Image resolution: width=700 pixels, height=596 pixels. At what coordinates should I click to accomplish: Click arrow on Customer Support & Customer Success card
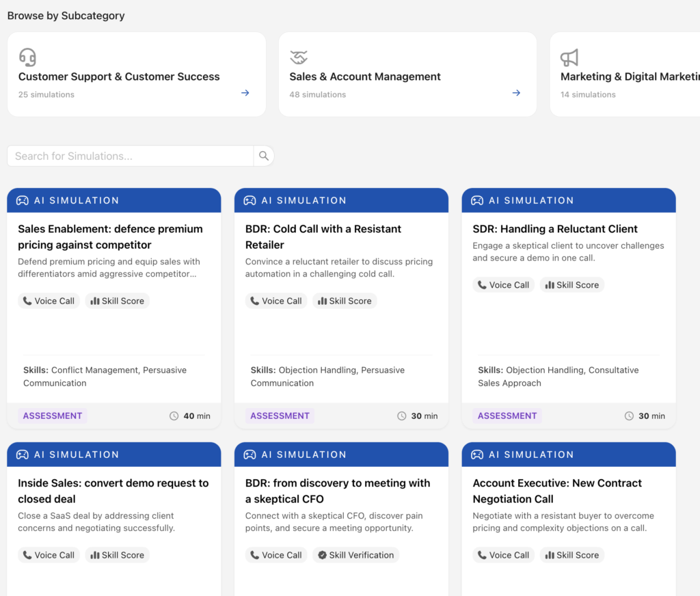coord(245,93)
